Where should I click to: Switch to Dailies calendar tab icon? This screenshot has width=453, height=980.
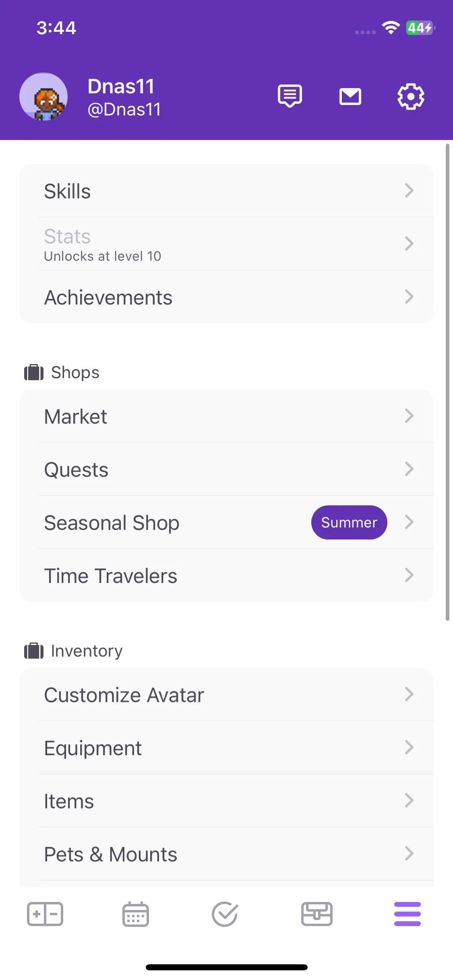[136, 914]
